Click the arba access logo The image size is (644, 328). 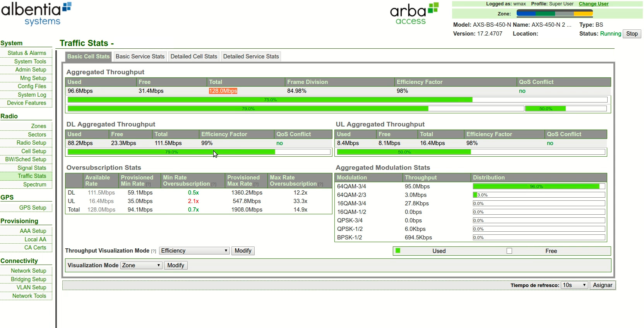(414, 14)
